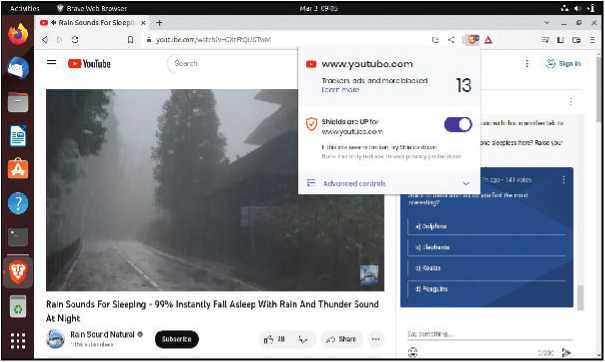This screenshot has height=362, width=605.
Task: Open Help from the dock
Action: click(x=18, y=203)
